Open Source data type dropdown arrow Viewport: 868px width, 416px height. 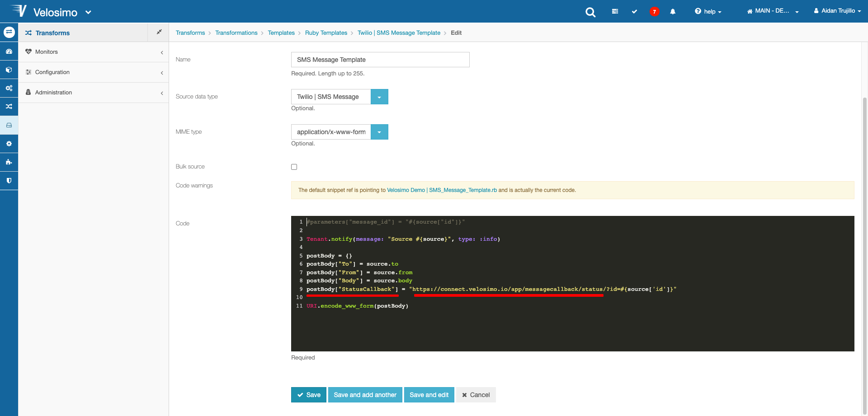(x=379, y=97)
